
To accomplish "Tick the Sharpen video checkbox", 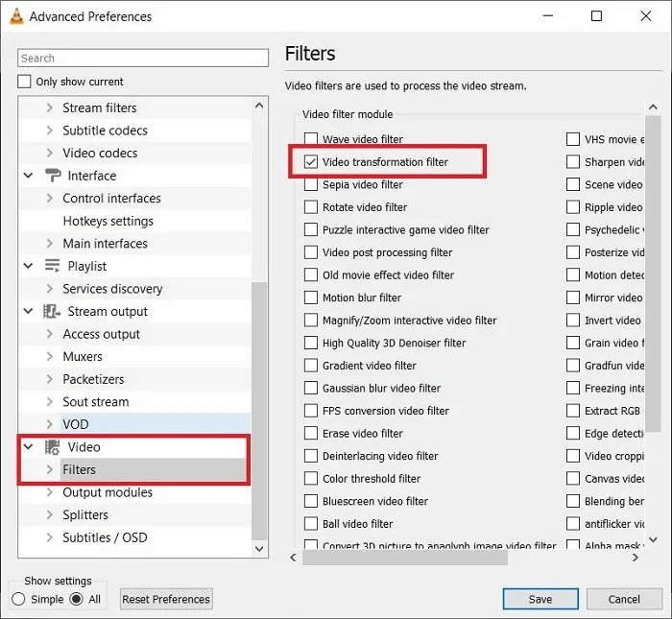I will [x=573, y=161].
